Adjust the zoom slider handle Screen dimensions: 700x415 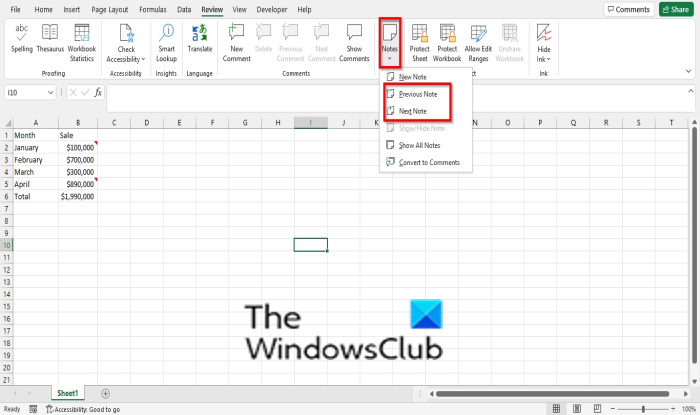(x=643, y=409)
